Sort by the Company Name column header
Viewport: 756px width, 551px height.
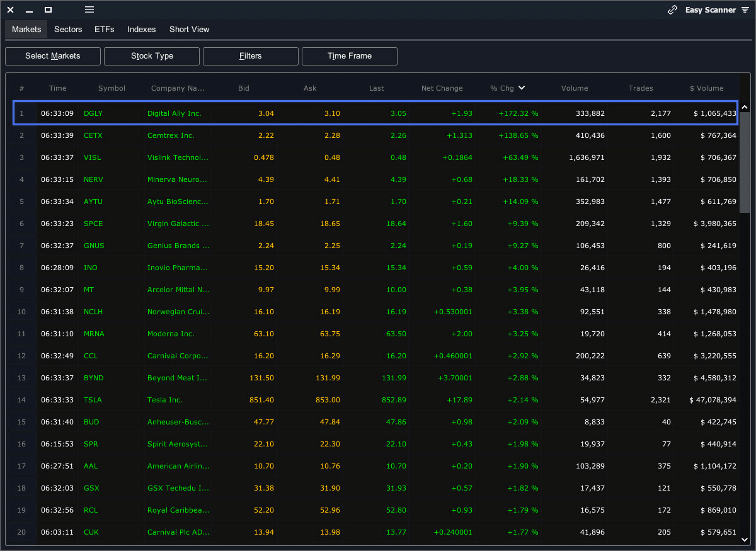coord(178,88)
